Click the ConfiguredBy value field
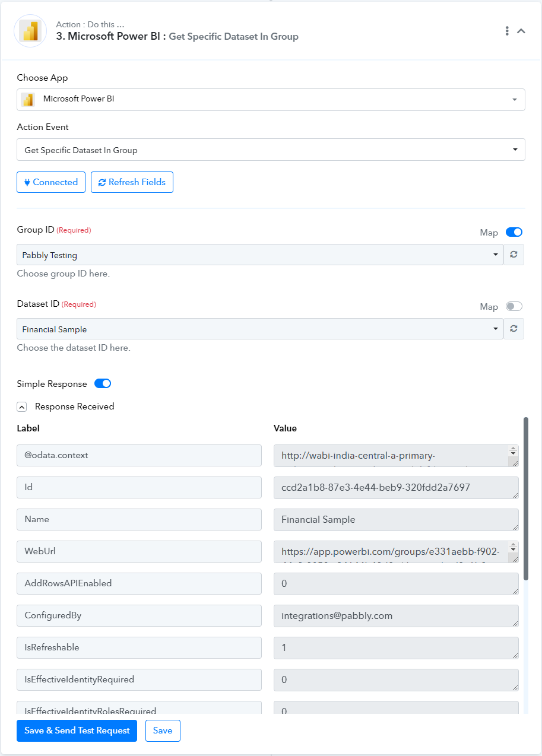Screen dimensions: 542x756 pyautogui.click(x=396, y=615)
